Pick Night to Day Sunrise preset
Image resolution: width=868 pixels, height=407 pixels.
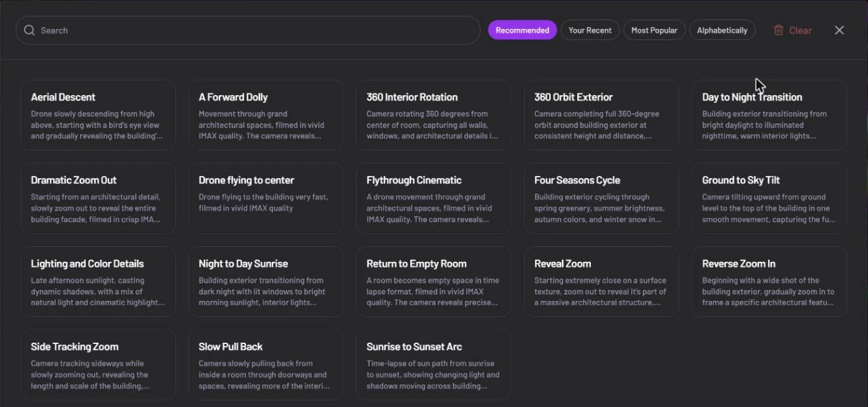(266, 282)
